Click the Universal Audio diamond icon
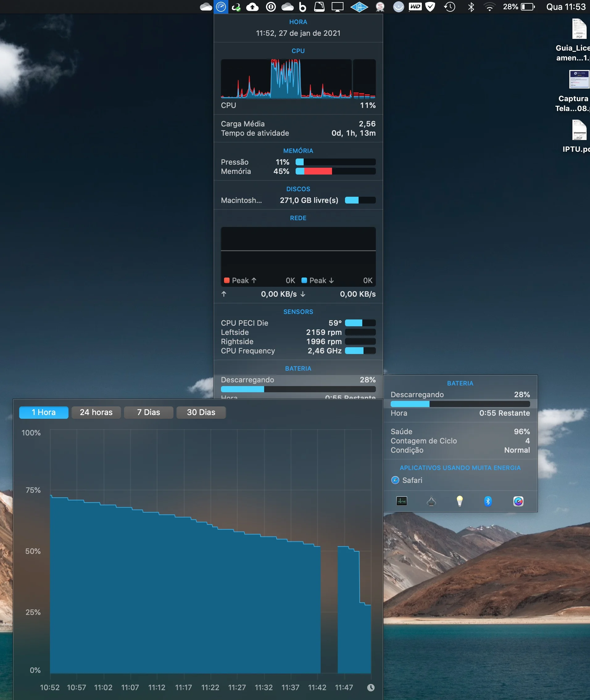The image size is (590, 700). [x=359, y=7]
